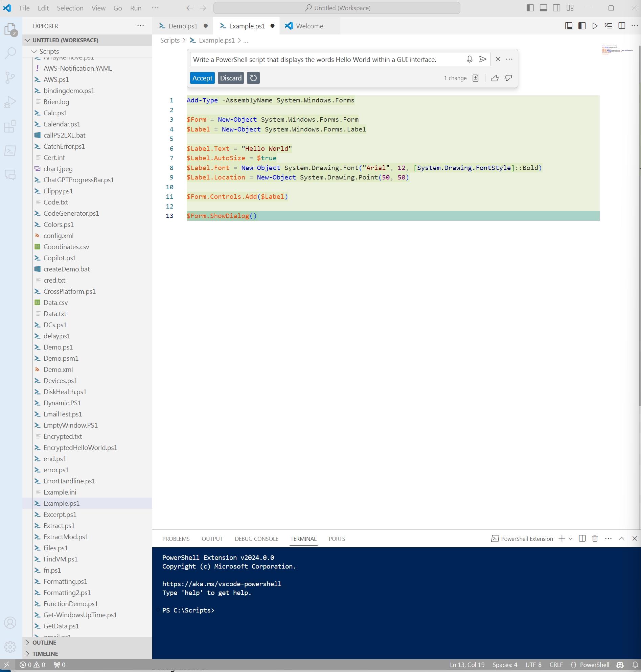Open the Search view in sidebar
641x672 pixels.
coord(10,53)
